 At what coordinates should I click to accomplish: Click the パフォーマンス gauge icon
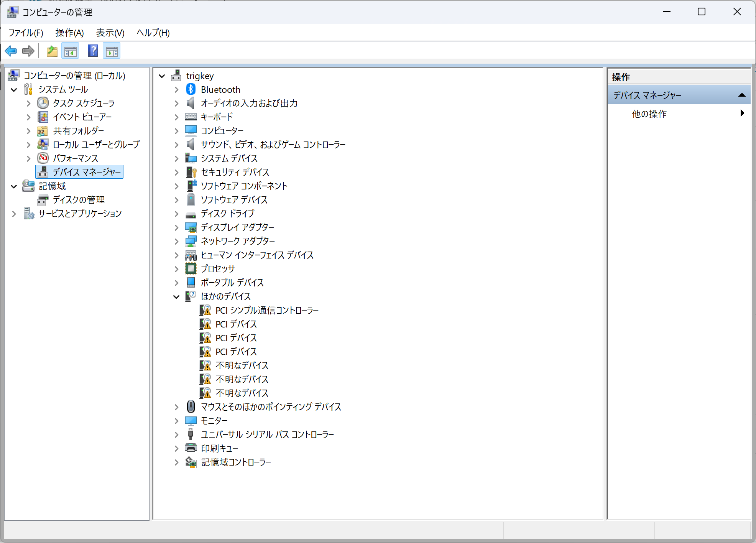tap(43, 158)
